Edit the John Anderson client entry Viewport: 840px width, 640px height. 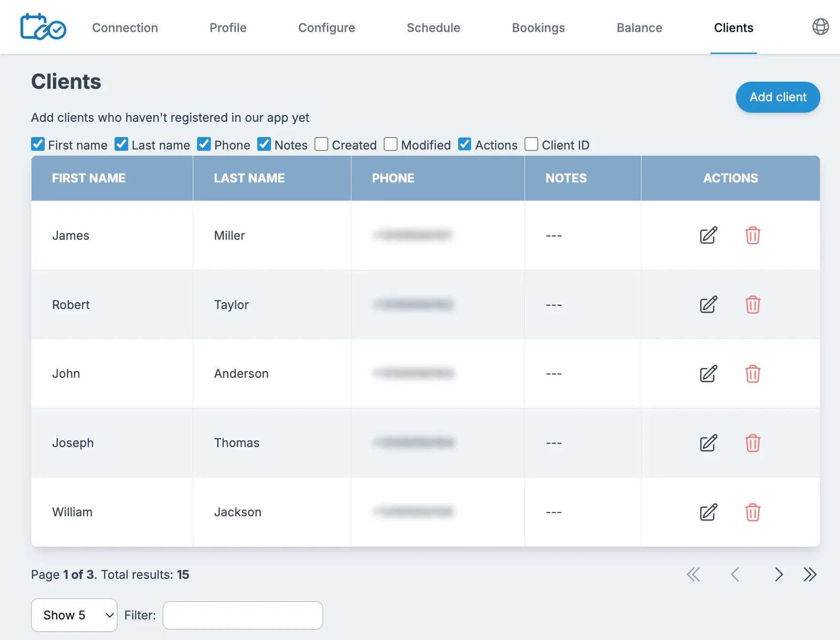pyautogui.click(x=707, y=374)
